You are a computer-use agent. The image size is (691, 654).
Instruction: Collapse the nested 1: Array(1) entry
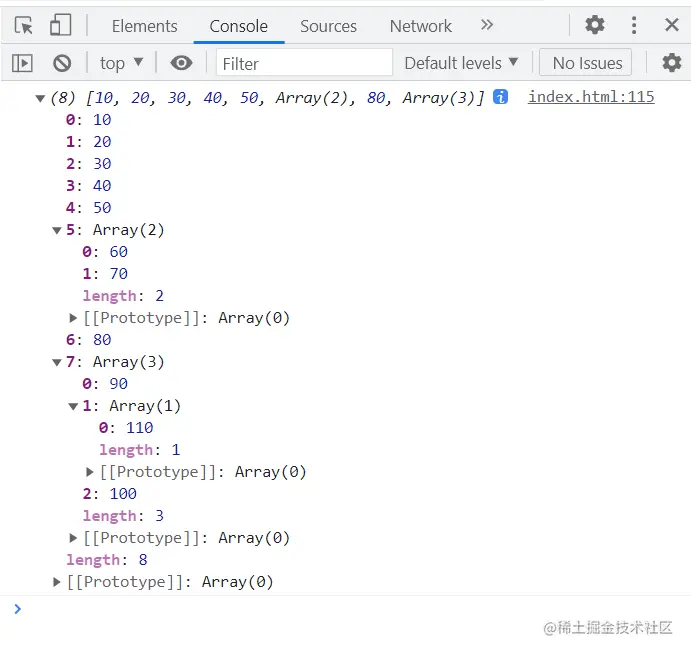[73, 406]
